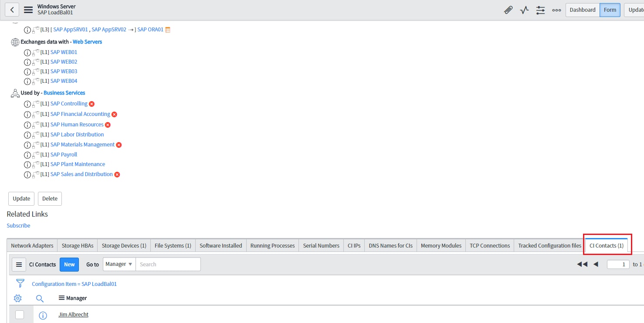Open the more options ellipsis icon
The width and height of the screenshot is (644, 323).
556,10
